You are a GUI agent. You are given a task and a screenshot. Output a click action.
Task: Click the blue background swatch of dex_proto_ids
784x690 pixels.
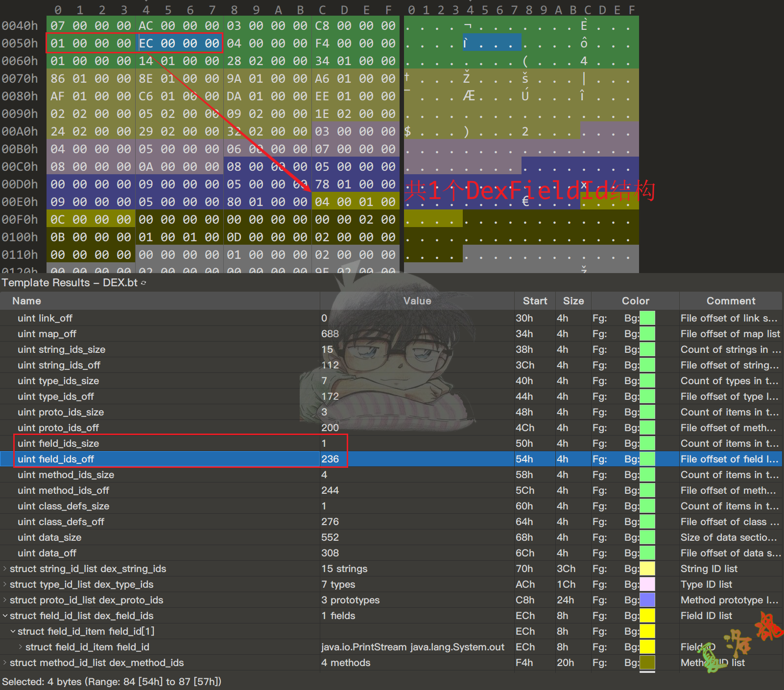click(647, 600)
